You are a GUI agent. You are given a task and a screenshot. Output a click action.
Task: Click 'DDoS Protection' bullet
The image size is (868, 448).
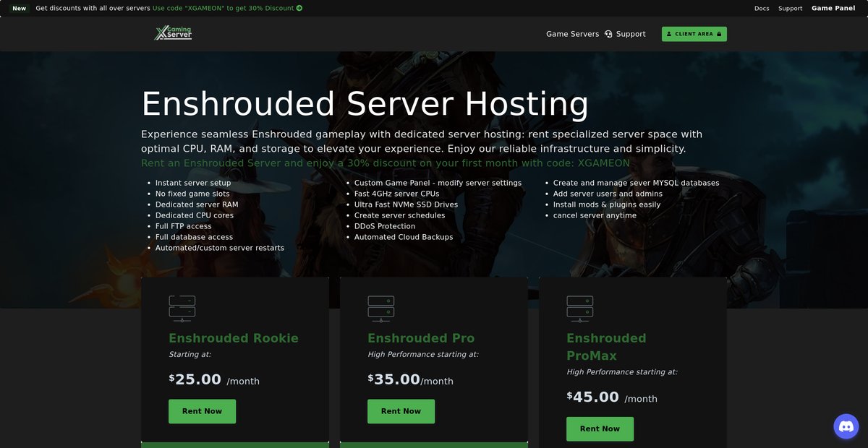pyautogui.click(x=385, y=226)
